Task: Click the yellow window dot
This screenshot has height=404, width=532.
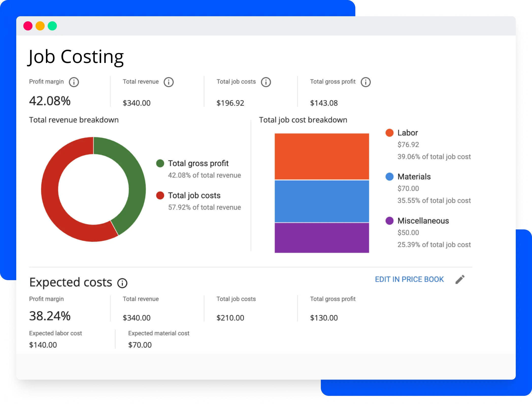Action: pos(40,26)
